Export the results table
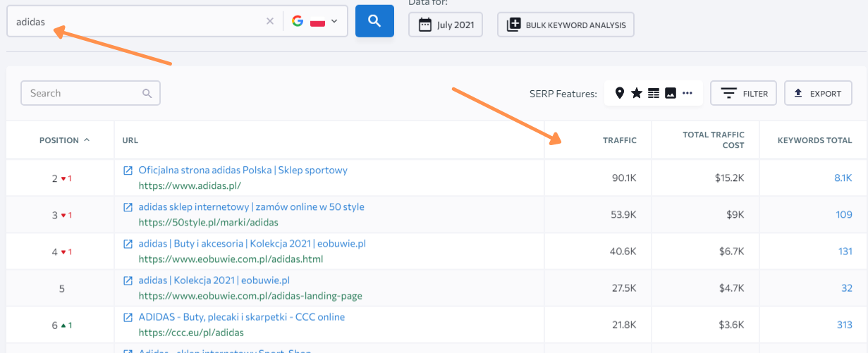This screenshot has height=353, width=868. [x=818, y=93]
